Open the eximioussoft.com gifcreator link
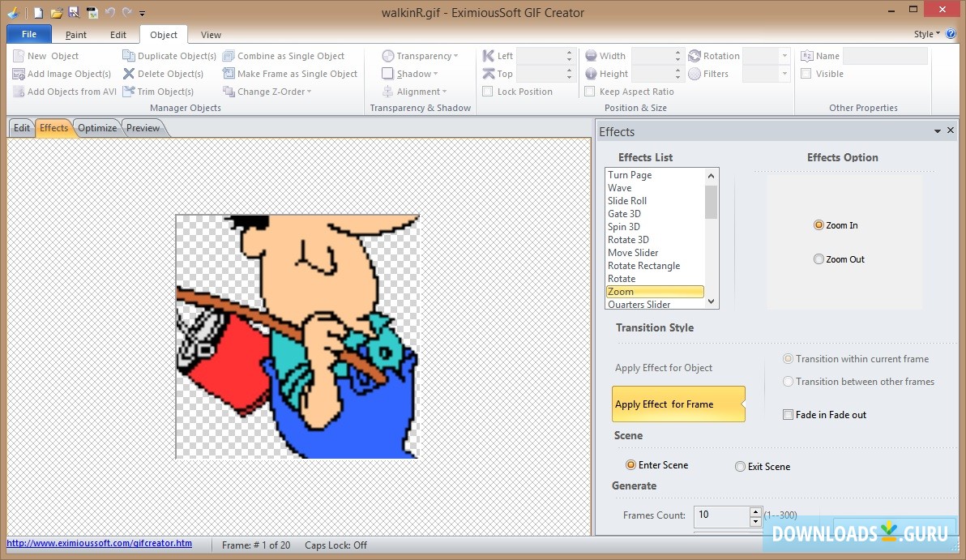This screenshot has width=966, height=560. point(99,543)
